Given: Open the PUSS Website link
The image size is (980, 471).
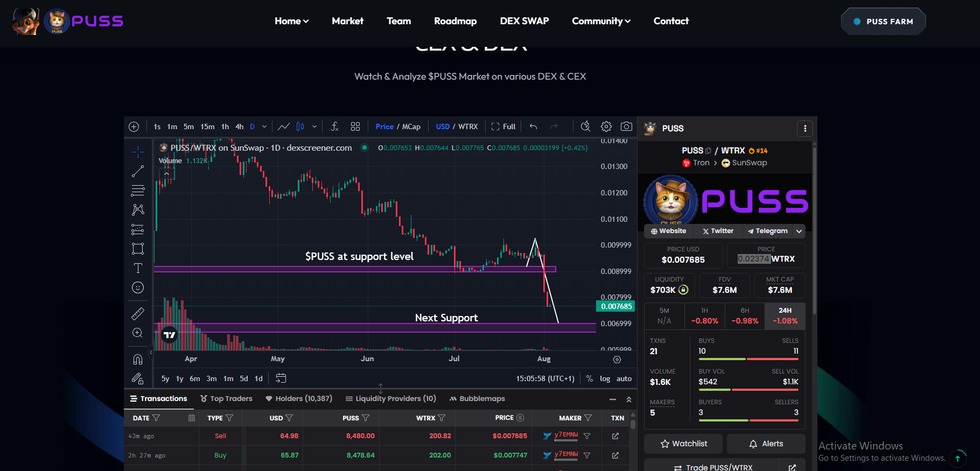Looking at the screenshot, I should 668,231.
